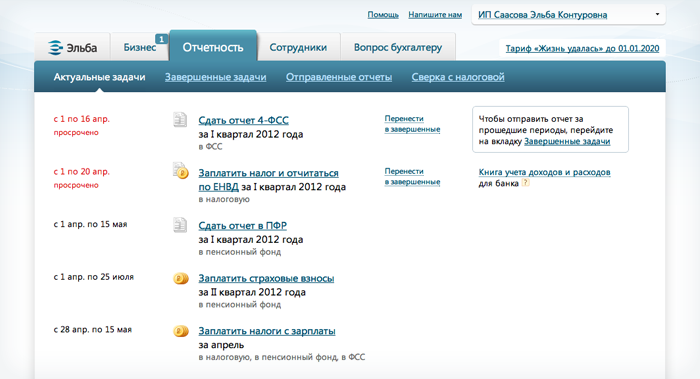Click the в ФСС destination text
The height and width of the screenshot is (379, 700).
pyautogui.click(x=210, y=146)
